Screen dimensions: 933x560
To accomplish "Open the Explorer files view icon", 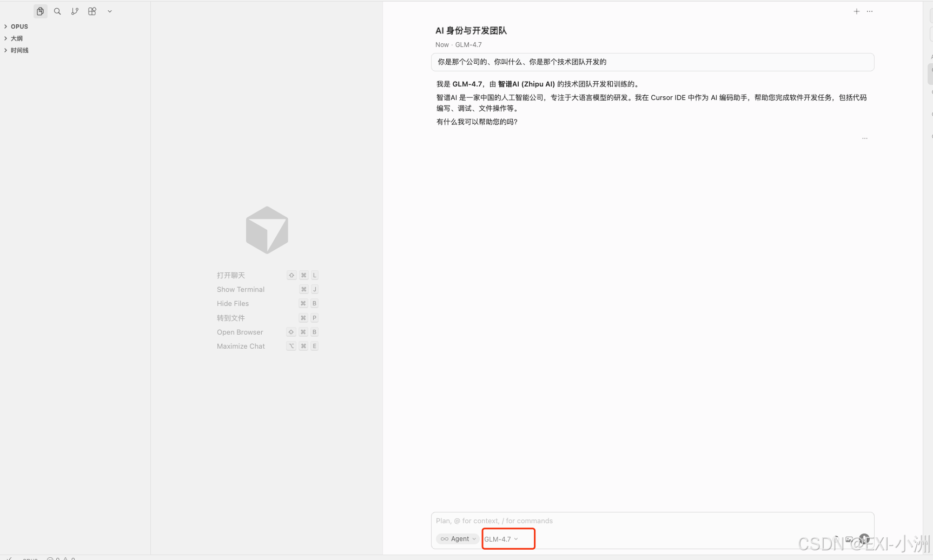I will tap(40, 11).
